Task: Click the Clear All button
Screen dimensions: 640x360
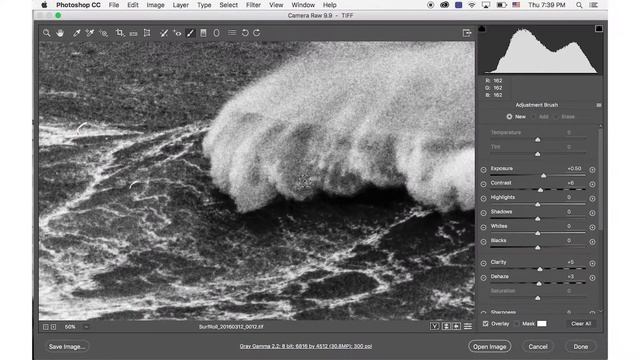Action: pyautogui.click(x=581, y=324)
